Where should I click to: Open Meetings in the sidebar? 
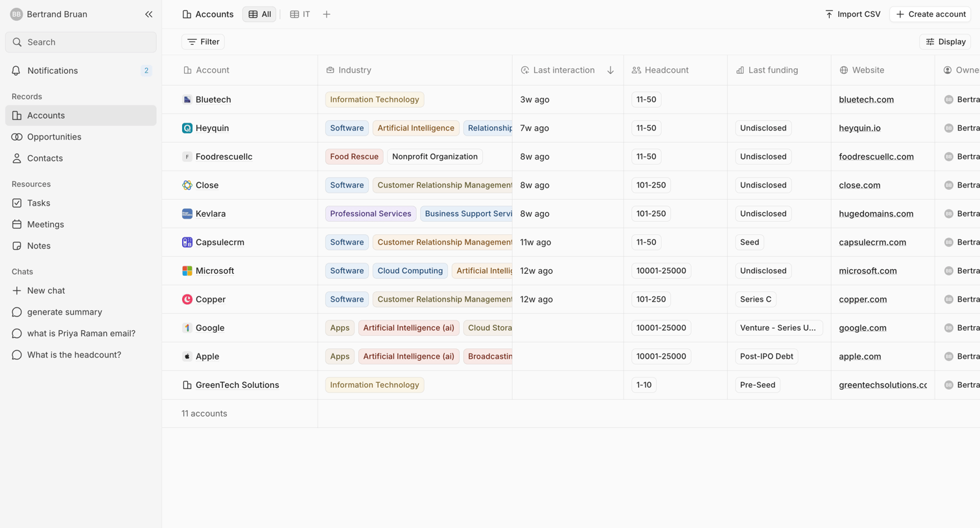point(81,224)
